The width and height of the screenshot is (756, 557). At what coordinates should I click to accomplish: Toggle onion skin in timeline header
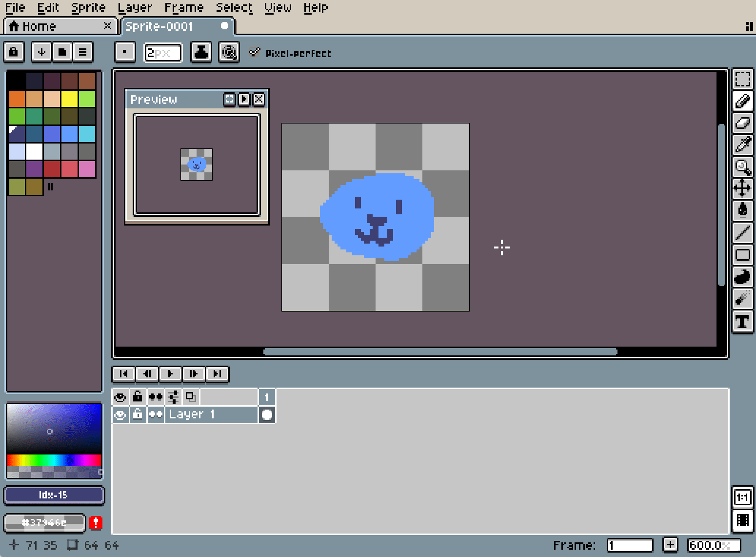click(x=191, y=397)
